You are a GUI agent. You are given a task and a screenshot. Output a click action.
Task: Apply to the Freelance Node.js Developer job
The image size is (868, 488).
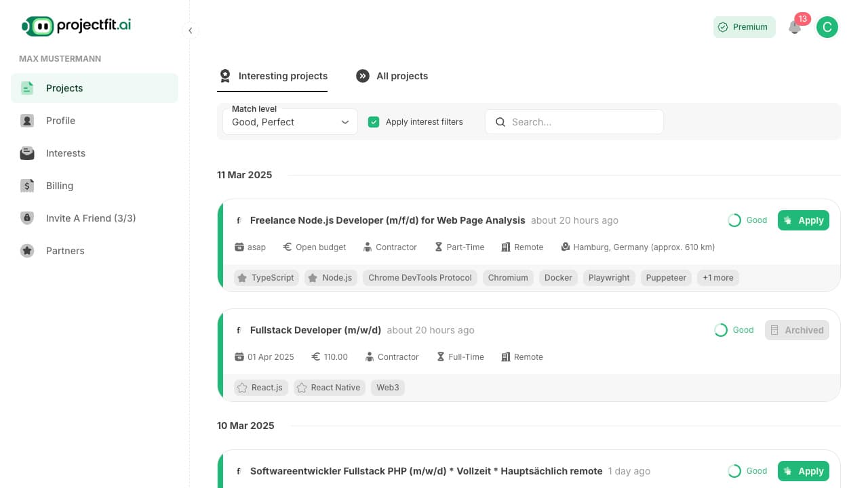point(803,220)
